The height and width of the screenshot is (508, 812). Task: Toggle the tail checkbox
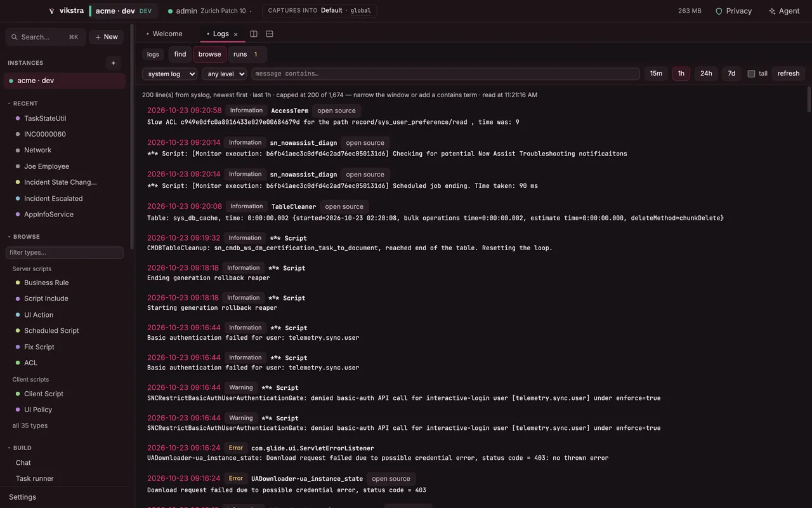[x=751, y=74]
